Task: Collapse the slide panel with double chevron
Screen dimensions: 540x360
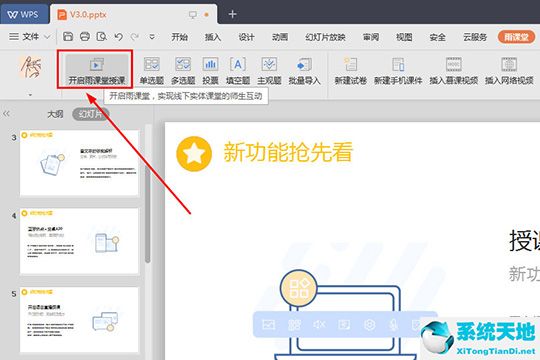Action: click(6, 113)
